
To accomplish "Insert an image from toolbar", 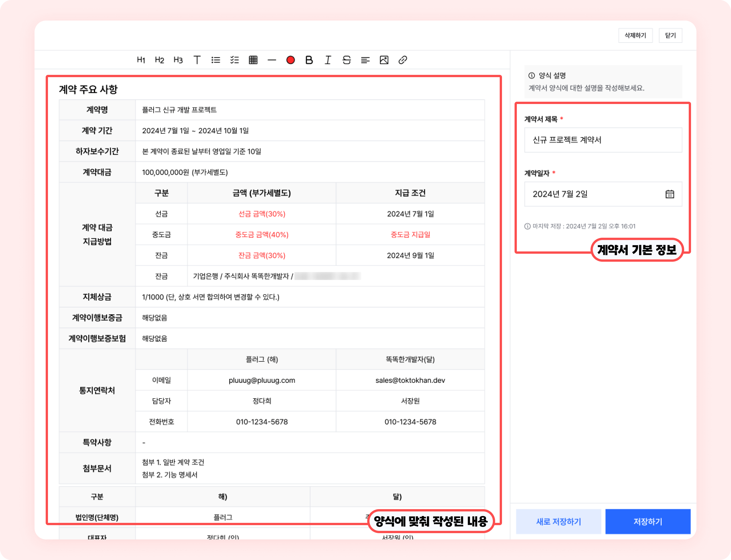I will (384, 60).
